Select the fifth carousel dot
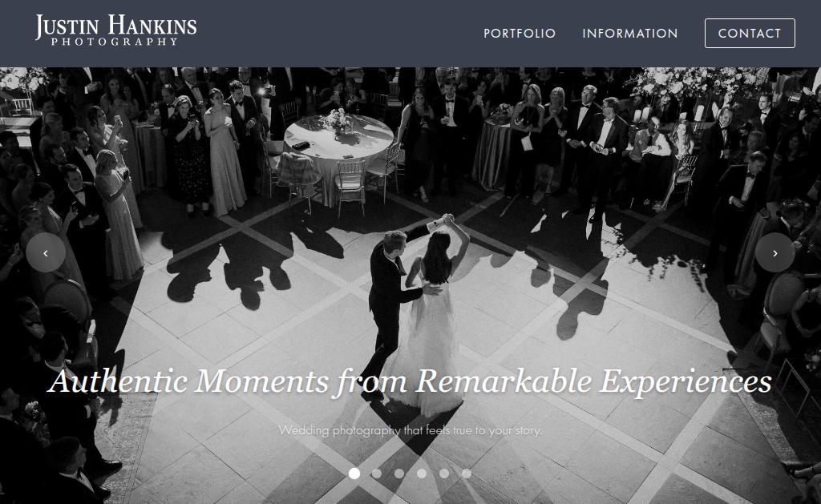Screen dimensions: 821x504 444,474
